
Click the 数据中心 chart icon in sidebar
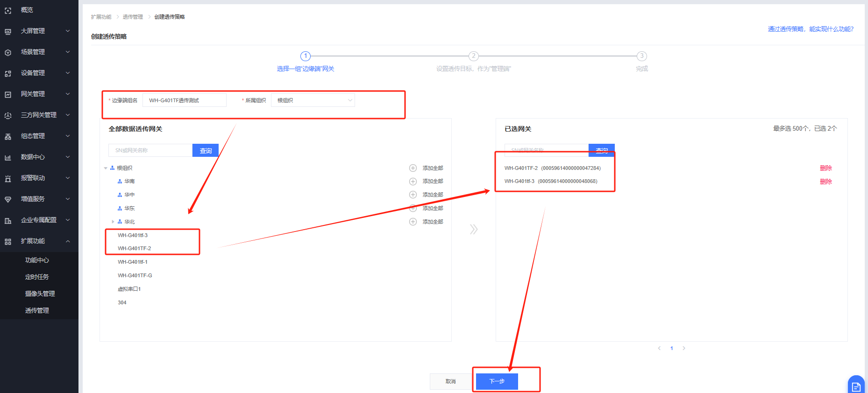point(8,157)
